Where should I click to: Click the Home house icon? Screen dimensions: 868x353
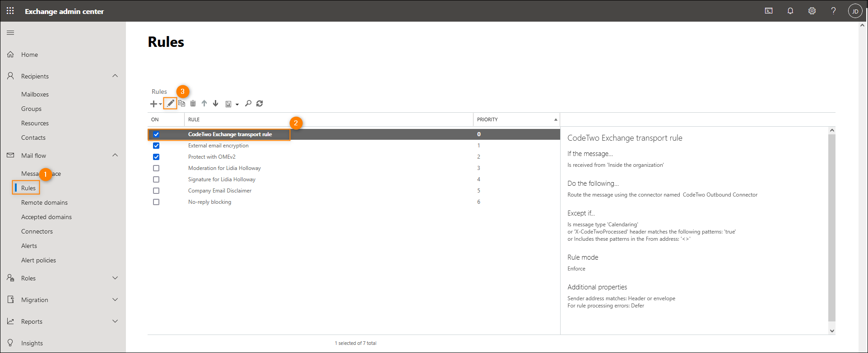coord(10,55)
